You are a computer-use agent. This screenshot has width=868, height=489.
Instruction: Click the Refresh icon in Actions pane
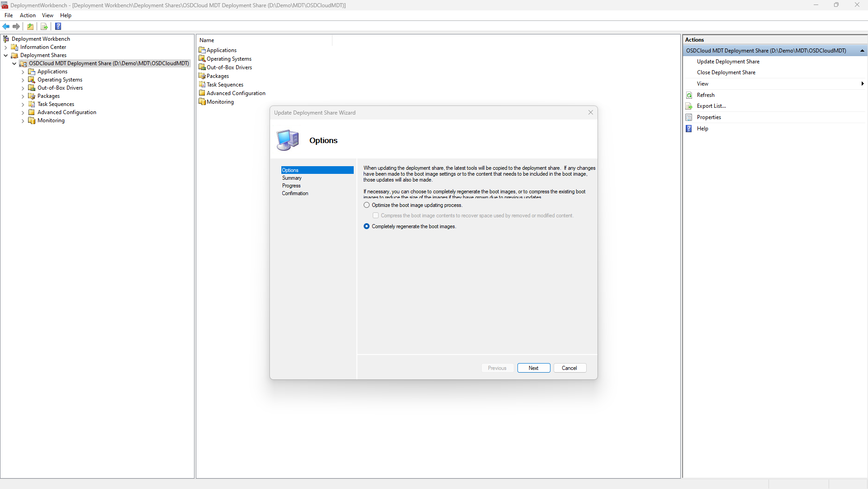click(x=689, y=95)
